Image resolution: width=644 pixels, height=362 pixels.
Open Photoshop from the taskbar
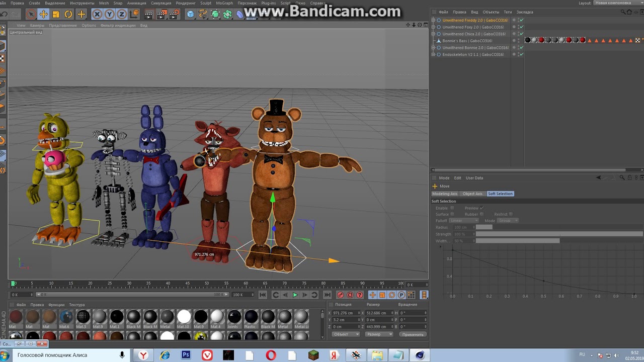pos(186,355)
